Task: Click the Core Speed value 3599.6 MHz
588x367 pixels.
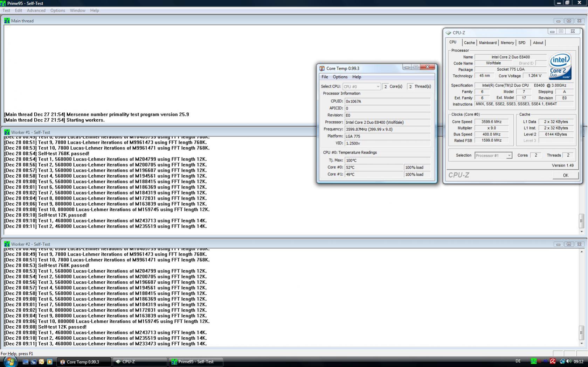Action: point(491,122)
